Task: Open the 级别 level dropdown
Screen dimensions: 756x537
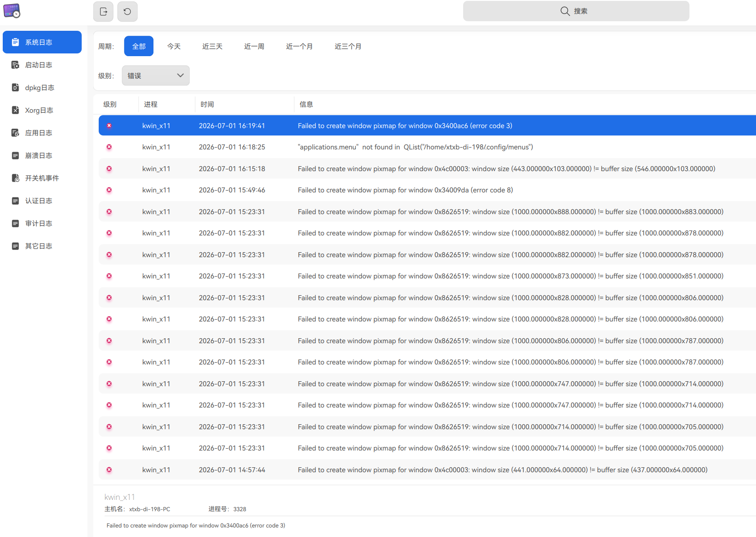Action: [x=156, y=76]
